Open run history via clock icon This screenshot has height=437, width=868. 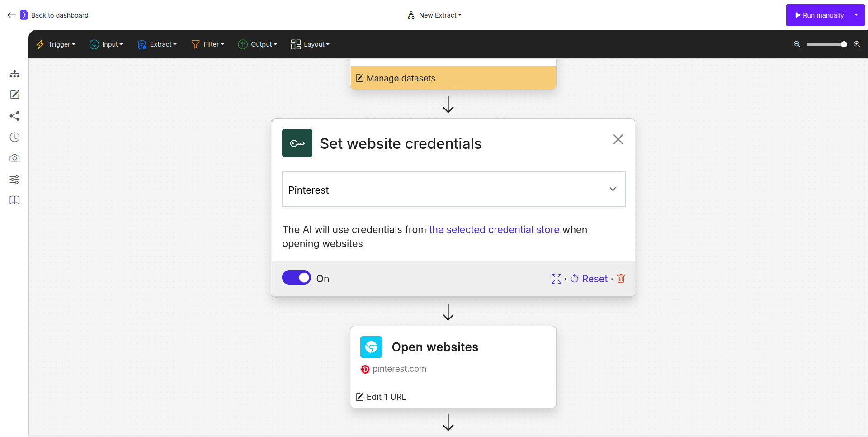(14, 137)
